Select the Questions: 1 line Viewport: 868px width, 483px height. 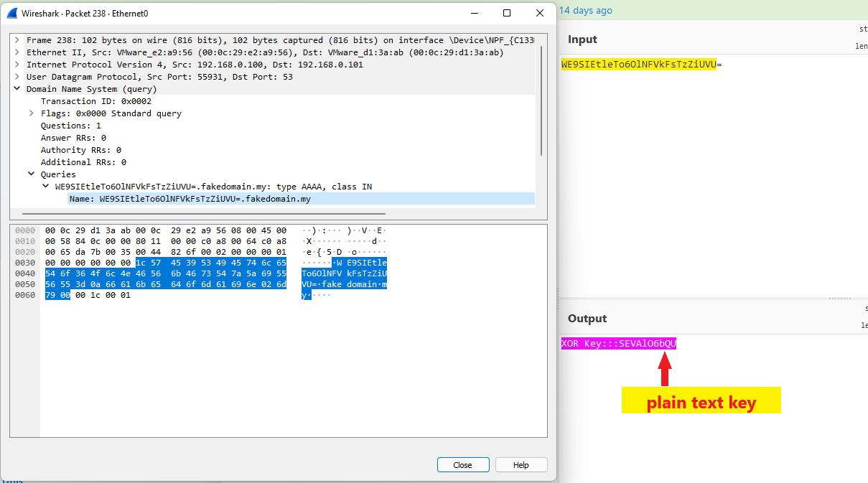tap(71, 126)
